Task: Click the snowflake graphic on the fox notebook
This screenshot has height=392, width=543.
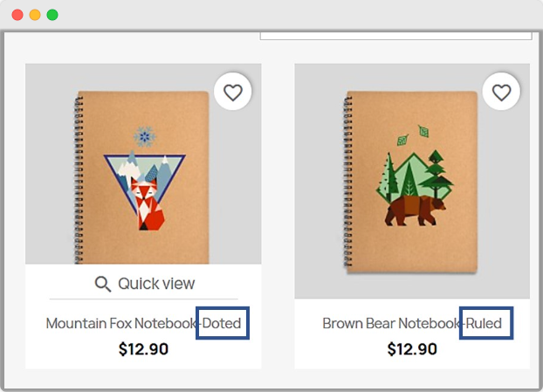Action: (145, 136)
